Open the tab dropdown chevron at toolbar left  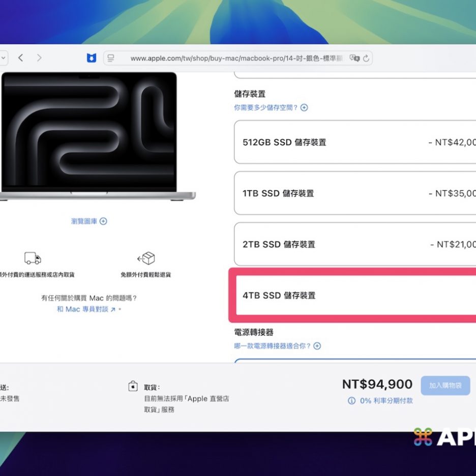point(3,58)
